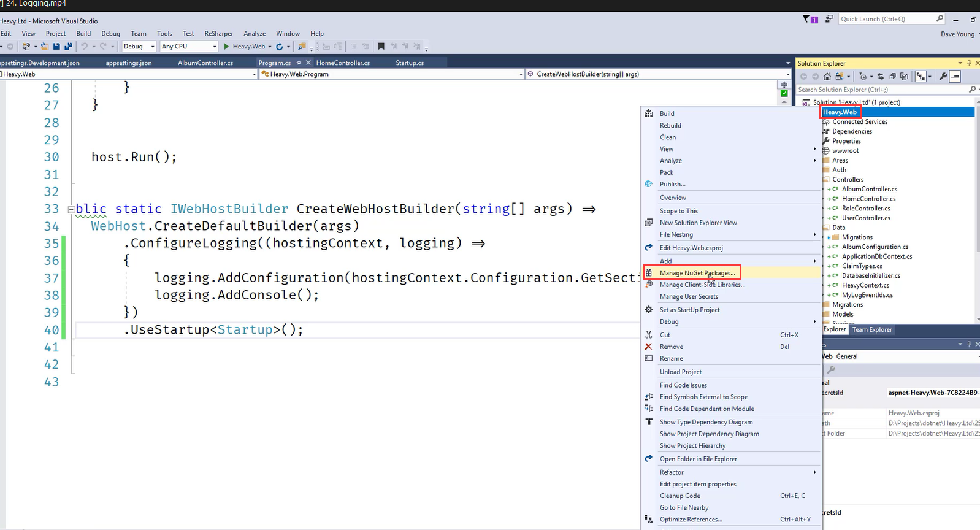This screenshot has height=530, width=980.
Task: Open the Refactor submenu in the context menu
Action: tap(731, 472)
